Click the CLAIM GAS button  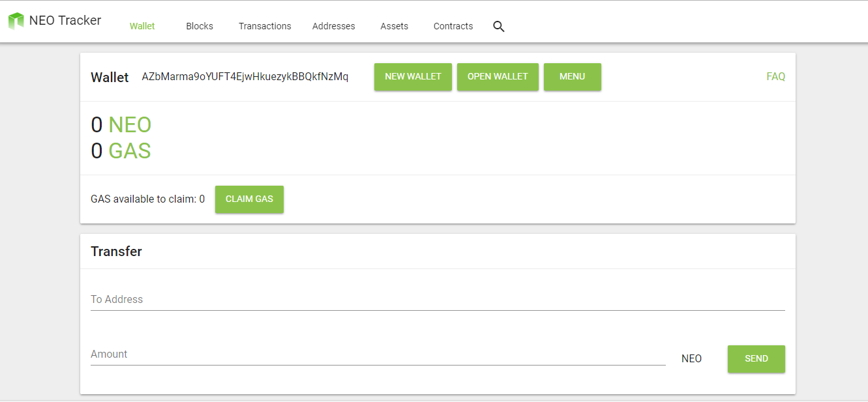pos(249,199)
